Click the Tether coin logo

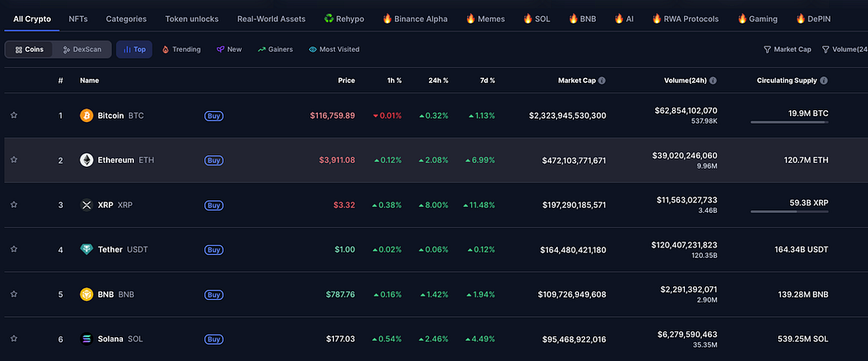point(86,250)
